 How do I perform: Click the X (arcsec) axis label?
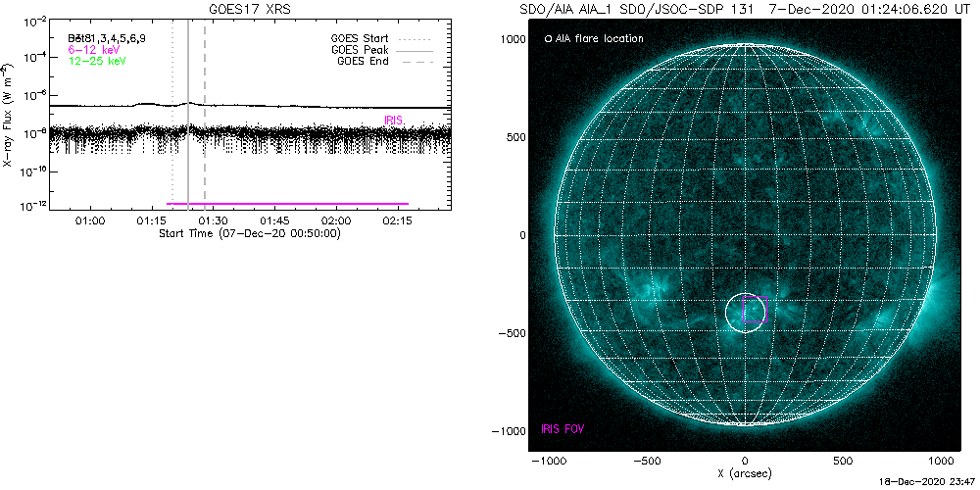[746, 473]
